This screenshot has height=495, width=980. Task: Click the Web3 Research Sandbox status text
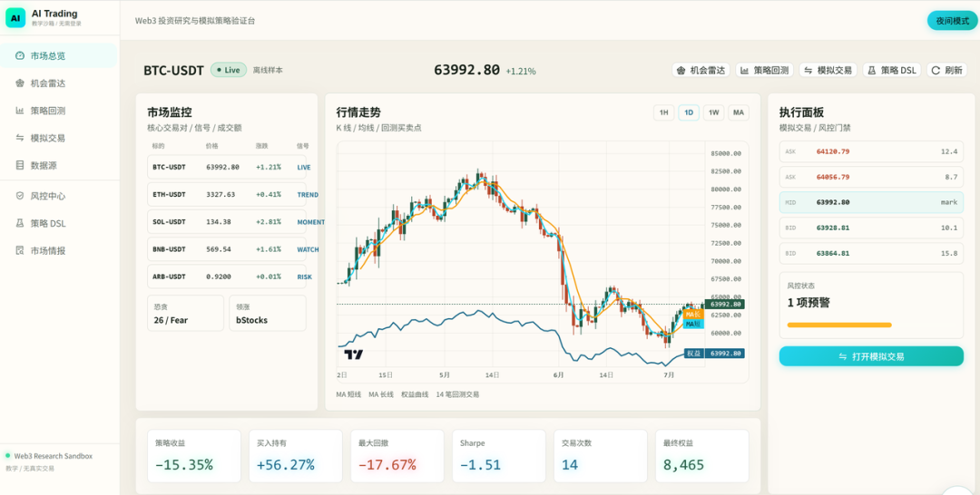point(54,456)
